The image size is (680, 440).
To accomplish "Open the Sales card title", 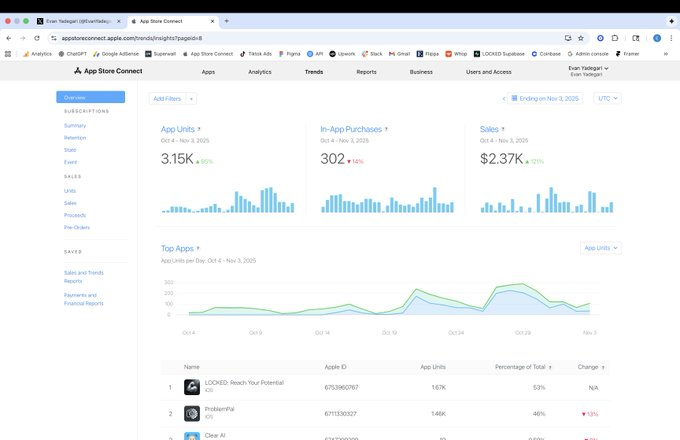I will point(489,129).
